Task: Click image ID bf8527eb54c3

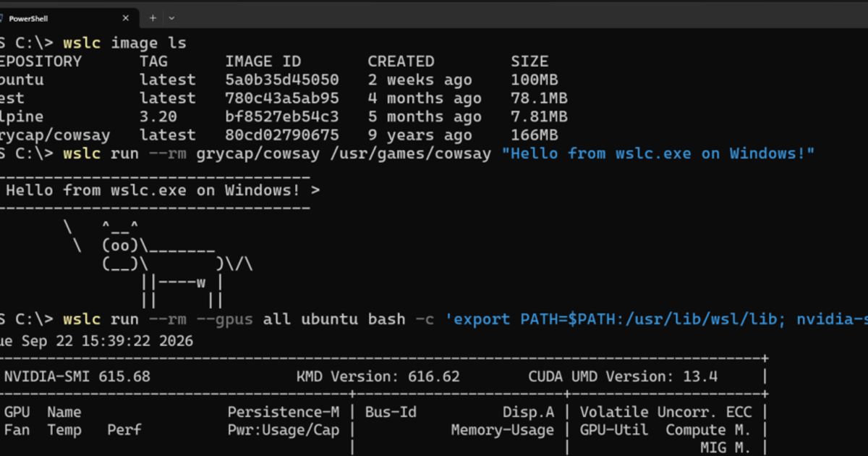Action: 282,117
